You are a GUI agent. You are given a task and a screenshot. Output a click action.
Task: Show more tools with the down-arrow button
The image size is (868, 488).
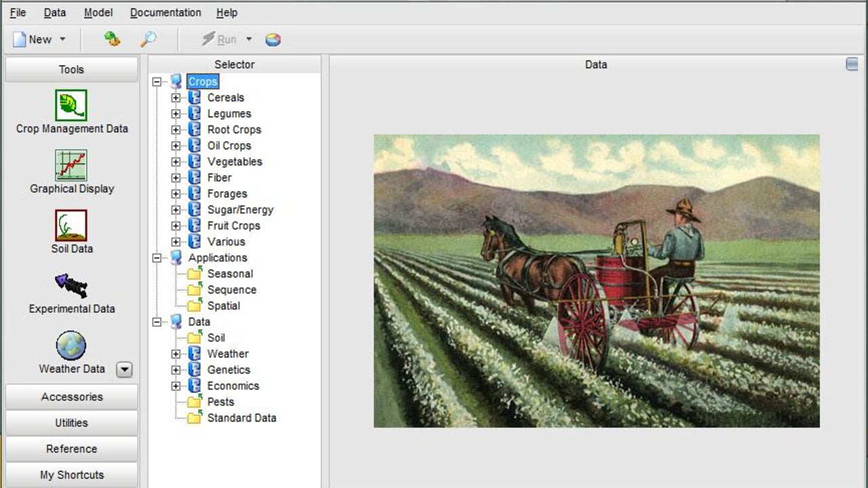click(x=124, y=369)
